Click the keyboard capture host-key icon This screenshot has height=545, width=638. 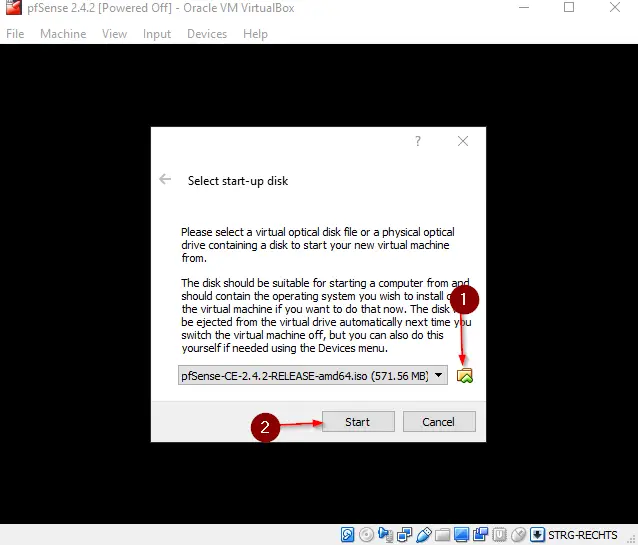coord(537,534)
